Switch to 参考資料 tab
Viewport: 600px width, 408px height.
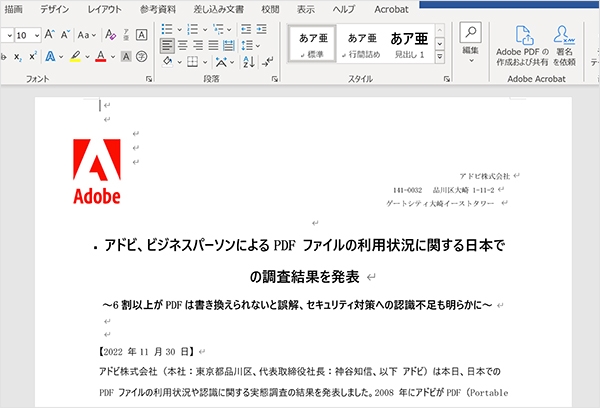[x=158, y=9]
